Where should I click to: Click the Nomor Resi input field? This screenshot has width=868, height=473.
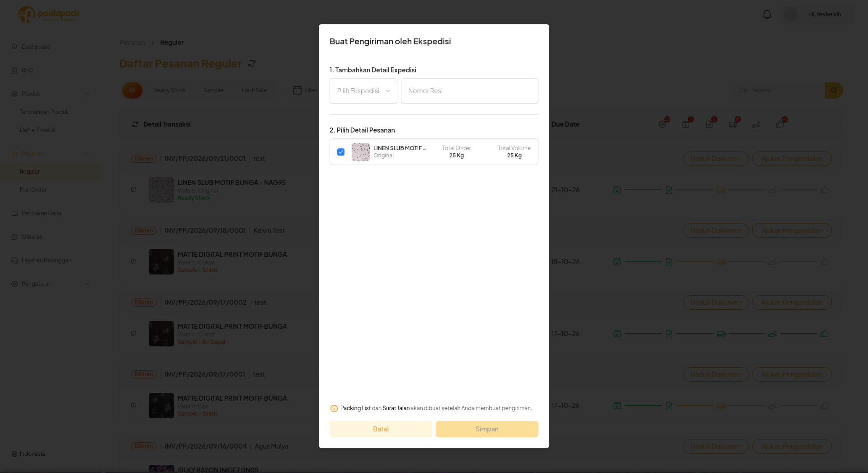point(469,91)
